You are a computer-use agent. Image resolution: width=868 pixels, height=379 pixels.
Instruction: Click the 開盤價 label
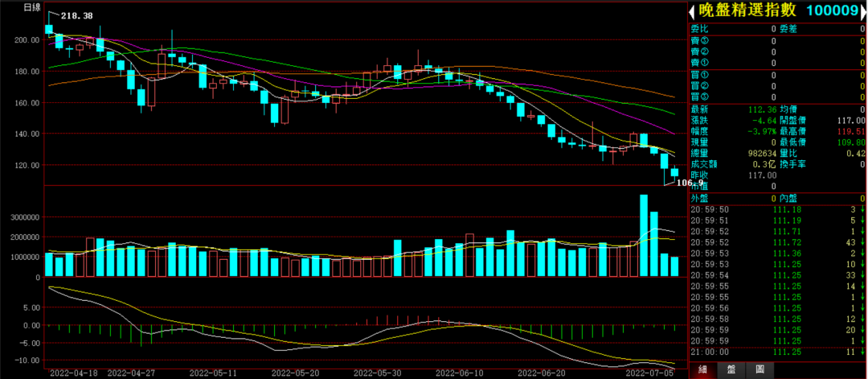tap(793, 120)
